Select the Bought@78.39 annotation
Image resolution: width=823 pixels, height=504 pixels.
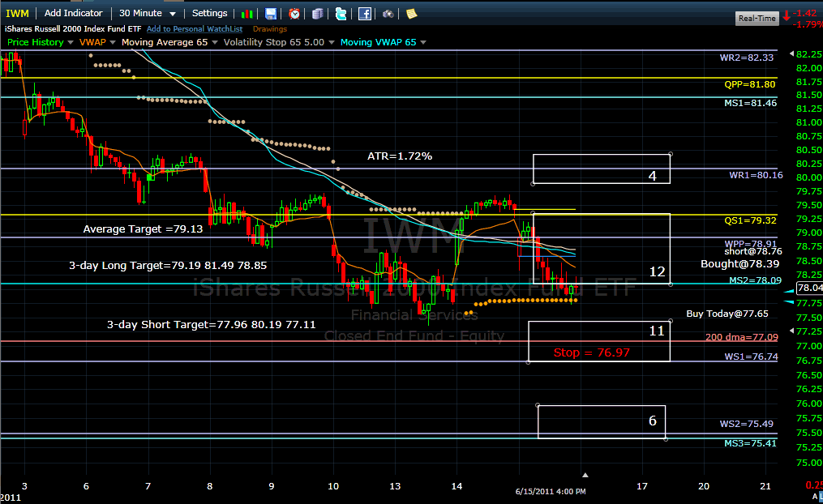click(x=740, y=264)
